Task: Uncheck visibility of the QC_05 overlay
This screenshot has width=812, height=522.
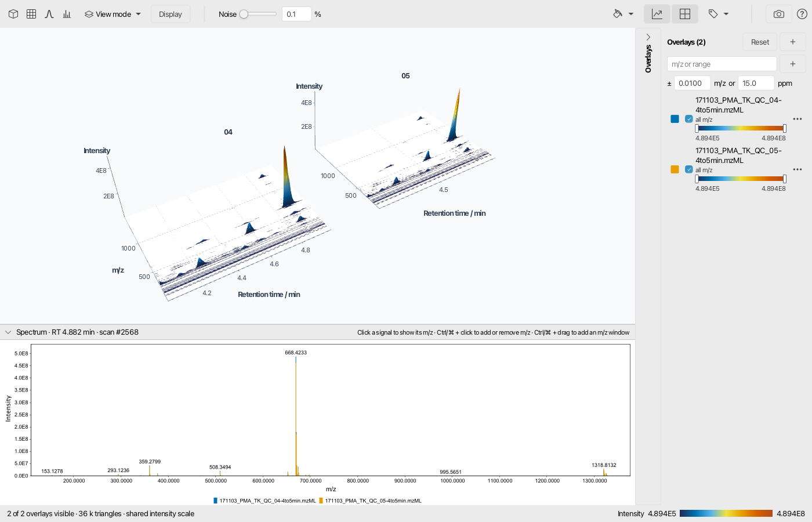Action: 689,169
